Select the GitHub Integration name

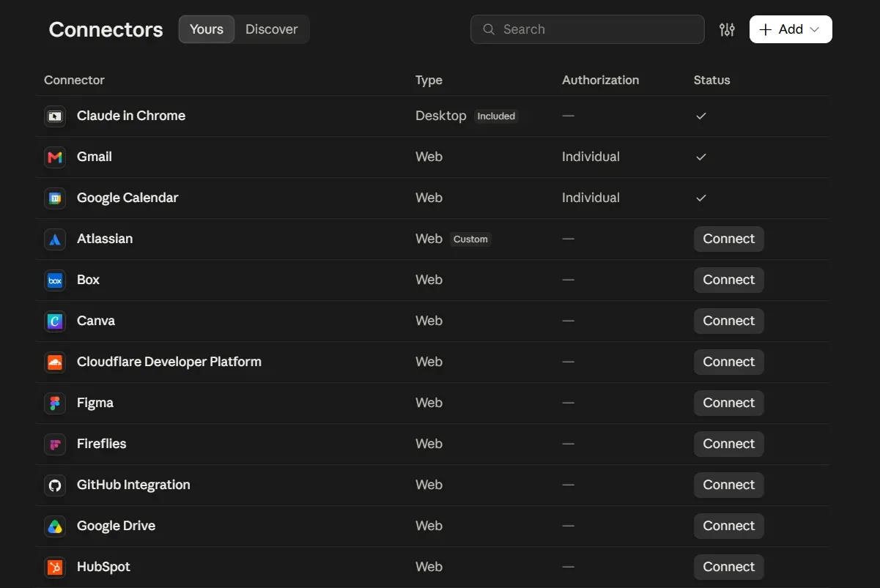(x=133, y=485)
